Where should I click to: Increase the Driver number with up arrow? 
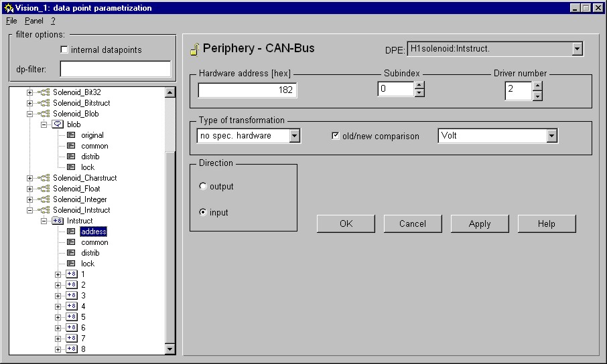pos(537,86)
